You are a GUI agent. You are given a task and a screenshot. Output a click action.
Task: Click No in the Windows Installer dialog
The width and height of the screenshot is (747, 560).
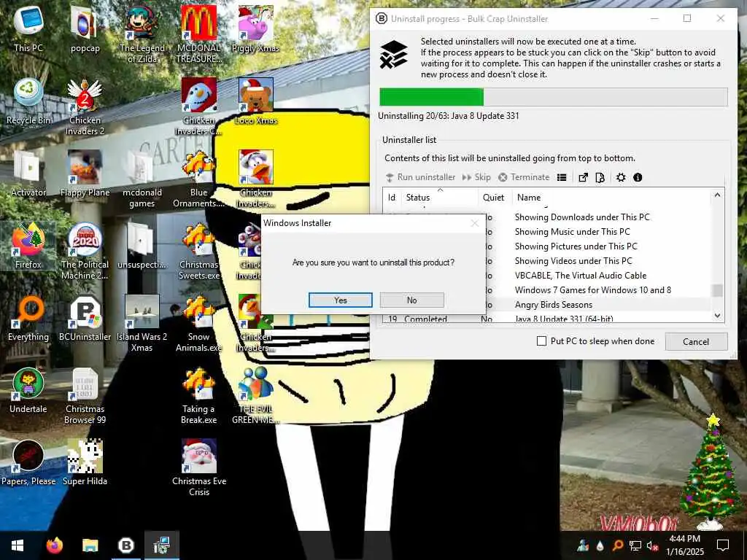[411, 300]
